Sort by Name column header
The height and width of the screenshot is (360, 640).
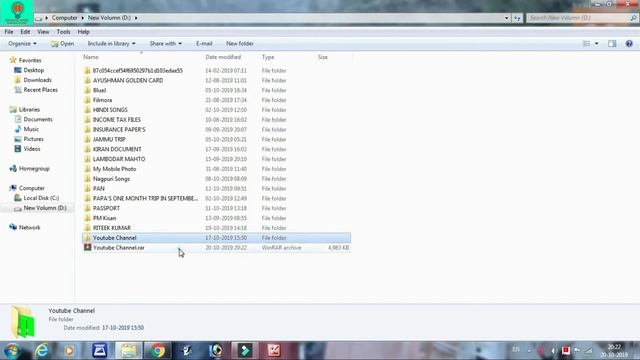click(x=91, y=57)
